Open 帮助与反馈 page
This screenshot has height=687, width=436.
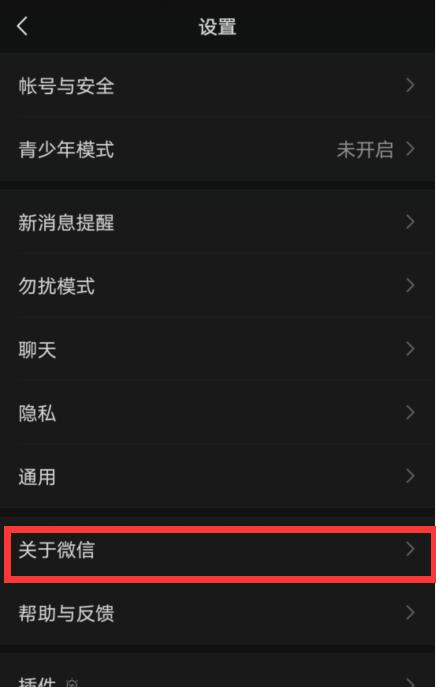(x=217, y=613)
